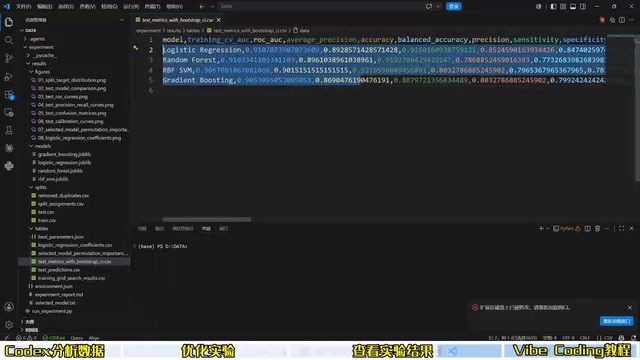
Task: Open the Testing flask view
Action: (x=9, y=131)
